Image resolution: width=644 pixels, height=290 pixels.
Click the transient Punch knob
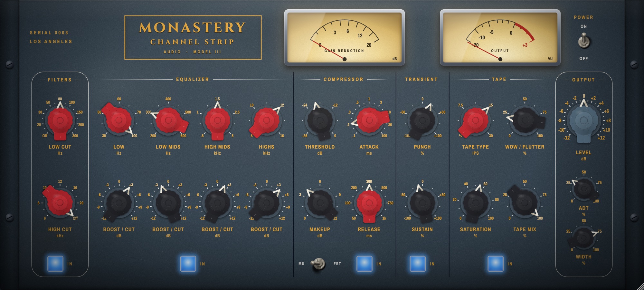(x=422, y=121)
